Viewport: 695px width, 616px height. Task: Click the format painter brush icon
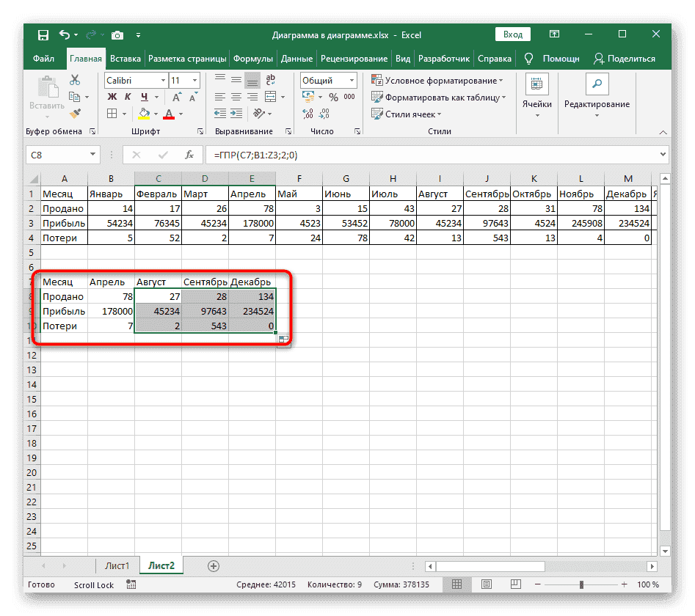pyautogui.click(x=75, y=113)
